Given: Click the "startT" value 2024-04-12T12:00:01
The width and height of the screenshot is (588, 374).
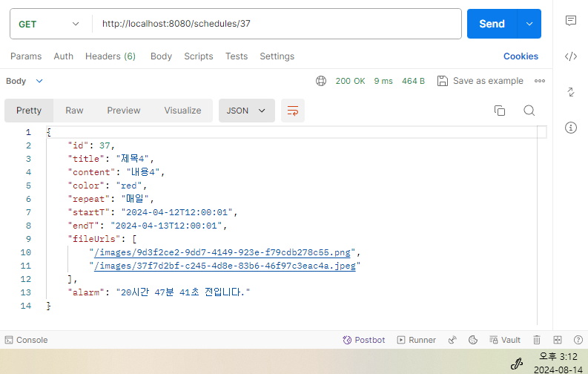Looking at the screenshot, I should pyautogui.click(x=177, y=212).
